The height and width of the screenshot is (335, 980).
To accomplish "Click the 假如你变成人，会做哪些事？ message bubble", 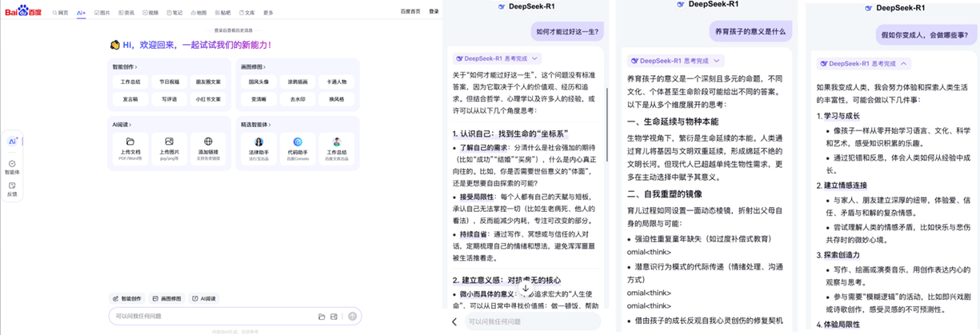I will 927,35.
